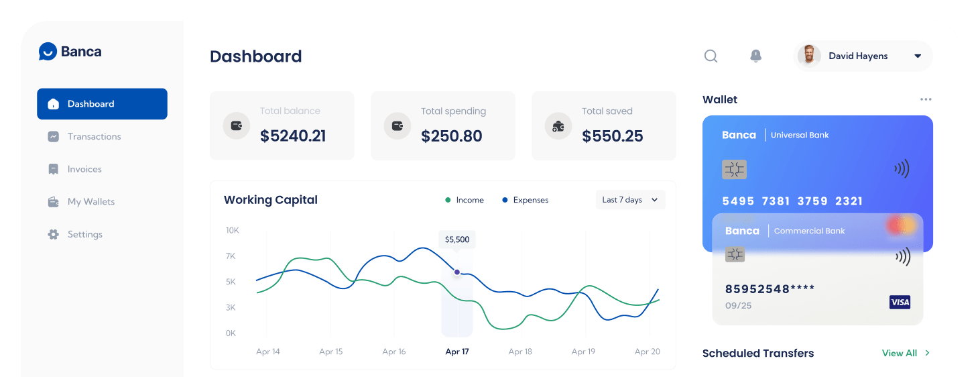Click the $5,500 data point on chart
This screenshot has width=980, height=377.
pyautogui.click(x=457, y=272)
